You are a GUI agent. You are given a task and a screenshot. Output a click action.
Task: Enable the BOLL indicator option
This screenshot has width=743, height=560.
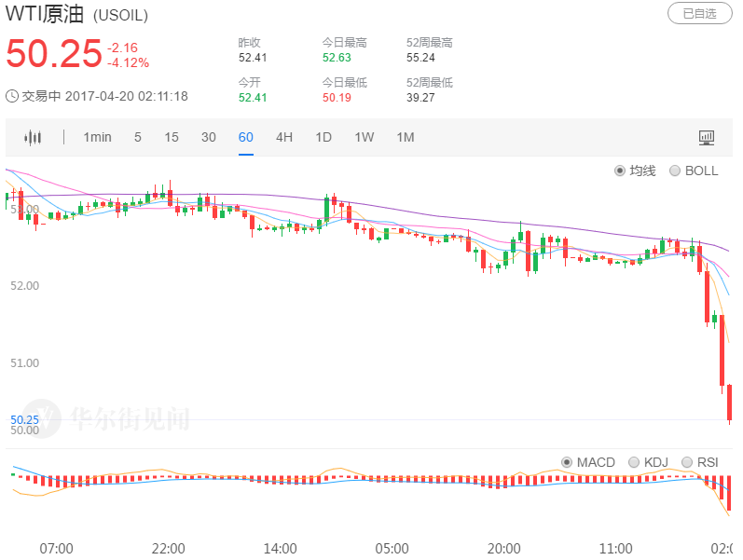pos(675,171)
